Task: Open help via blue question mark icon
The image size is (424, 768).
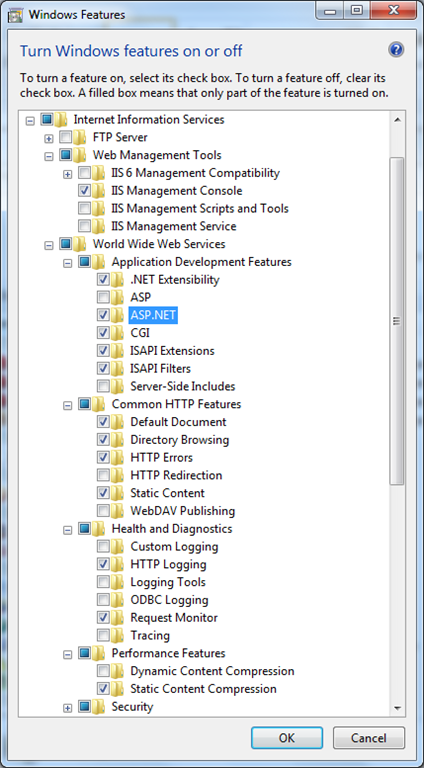Action: [396, 49]
